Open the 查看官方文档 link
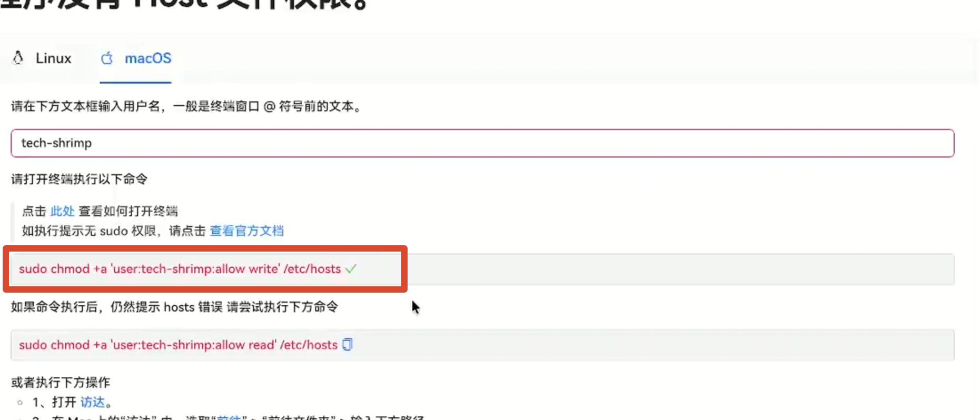Viewport: 980px width, 420px height. [x=246, y=231]
